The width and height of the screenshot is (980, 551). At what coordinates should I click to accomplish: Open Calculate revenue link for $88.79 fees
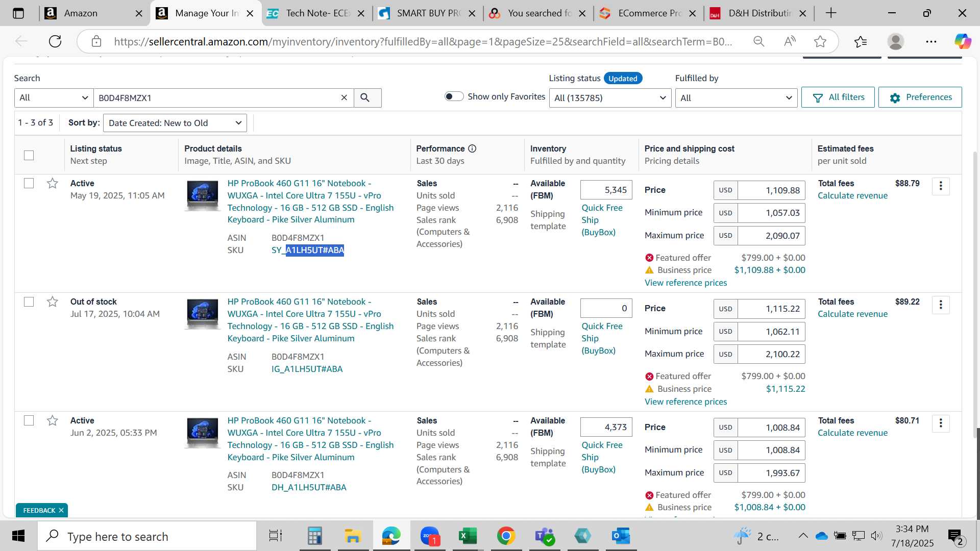click(852, 195)
